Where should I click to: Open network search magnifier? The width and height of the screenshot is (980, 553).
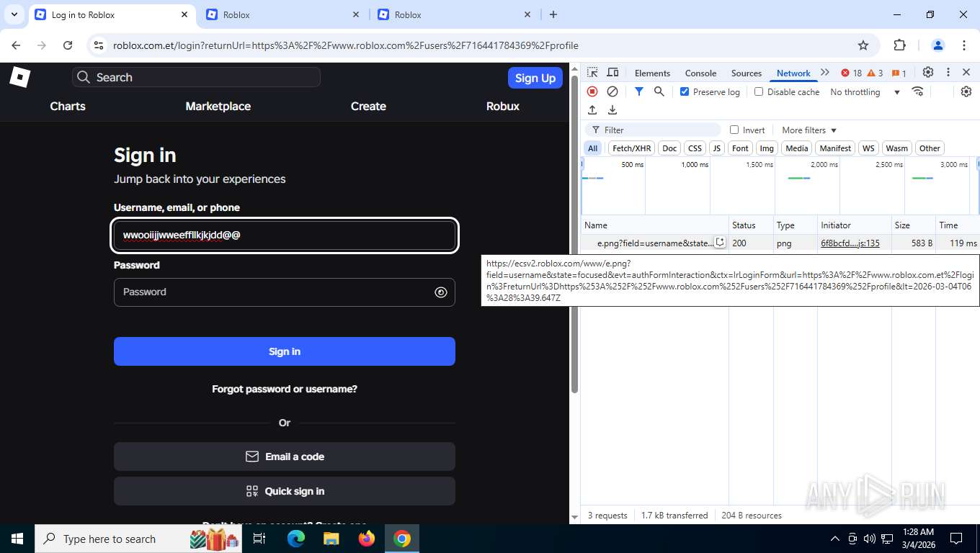(659, 91)
